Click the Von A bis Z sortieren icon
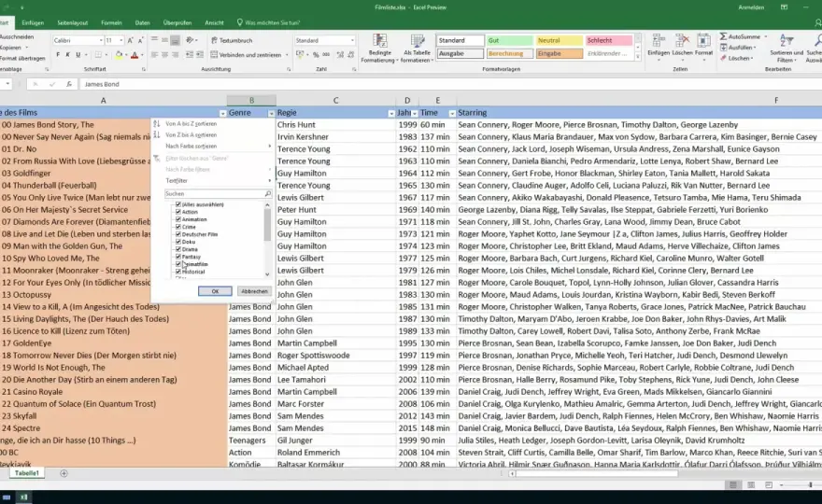The height and width of the screenshot is (504, 822). click(156, 123)
